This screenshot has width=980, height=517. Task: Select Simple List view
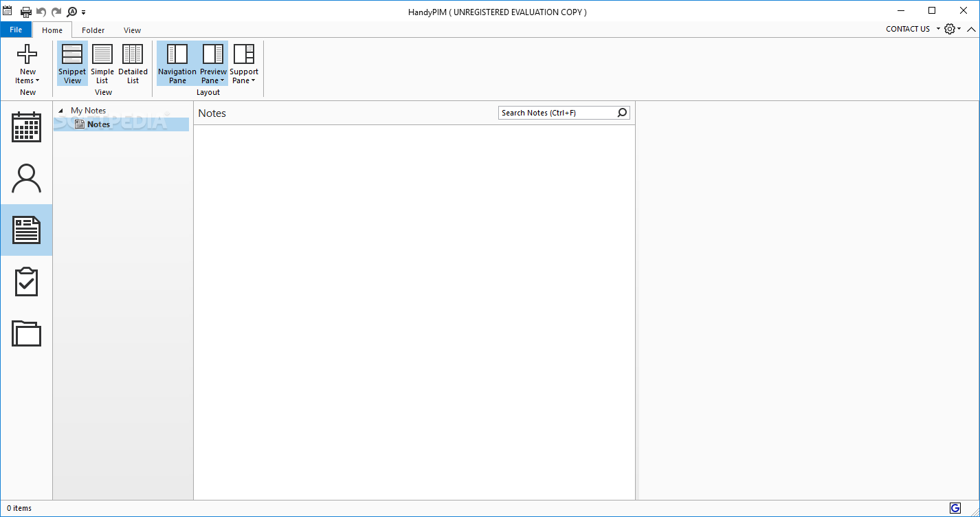click(x=102, y=64)
